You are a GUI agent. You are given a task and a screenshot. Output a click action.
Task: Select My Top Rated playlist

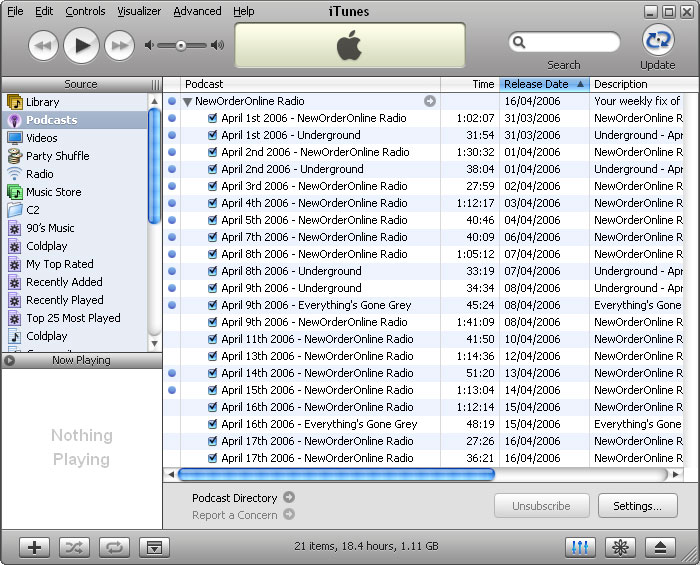pos(75,264)
